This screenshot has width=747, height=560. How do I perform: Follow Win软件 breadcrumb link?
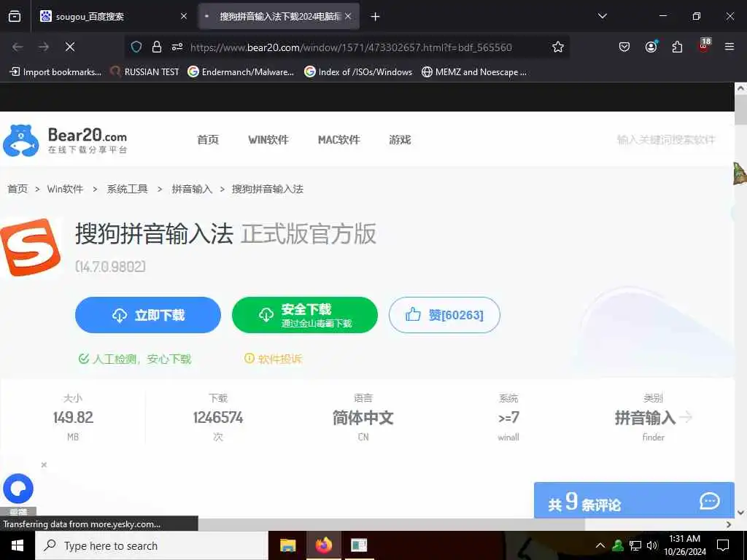65,189
